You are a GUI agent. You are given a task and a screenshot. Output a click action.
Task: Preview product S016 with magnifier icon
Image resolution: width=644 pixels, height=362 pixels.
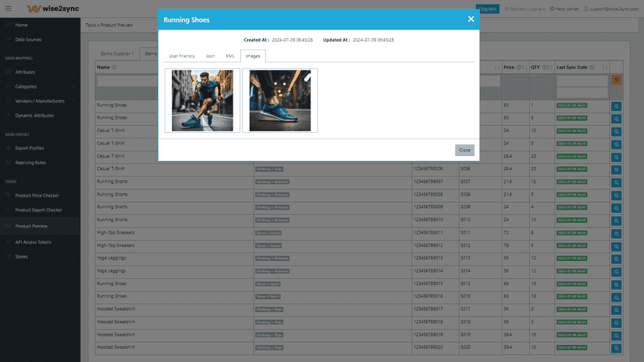click(616, 298)
